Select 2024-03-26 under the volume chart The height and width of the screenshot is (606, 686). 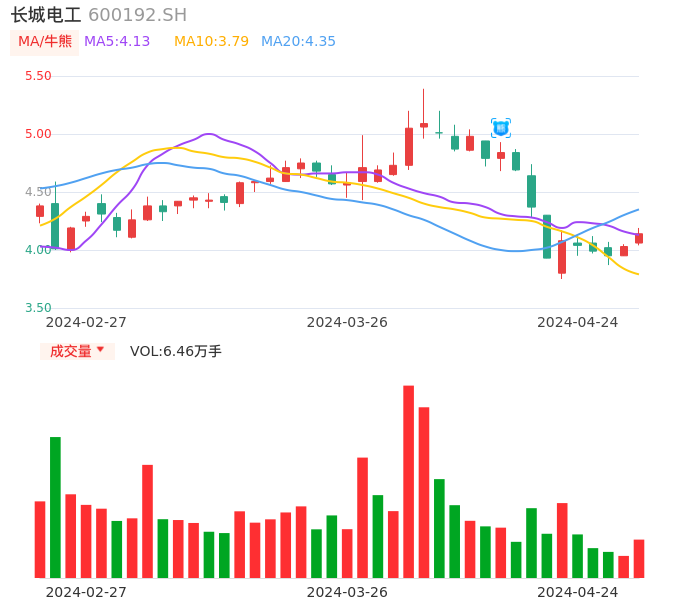coord(347,592)
